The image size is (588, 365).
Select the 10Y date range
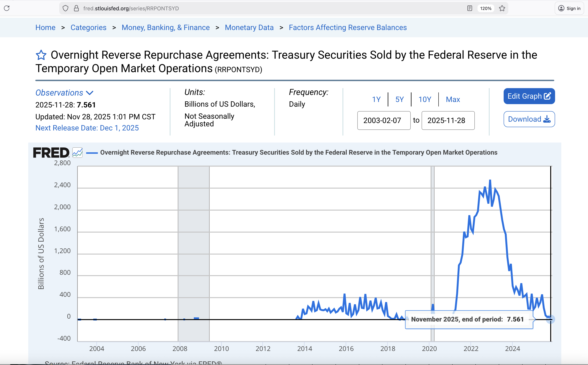coord(425,99)
